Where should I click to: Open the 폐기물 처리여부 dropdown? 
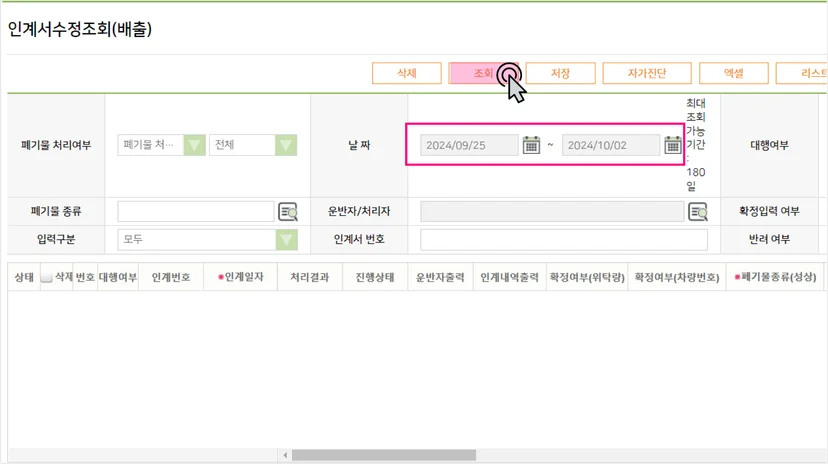tap(162, 145)
